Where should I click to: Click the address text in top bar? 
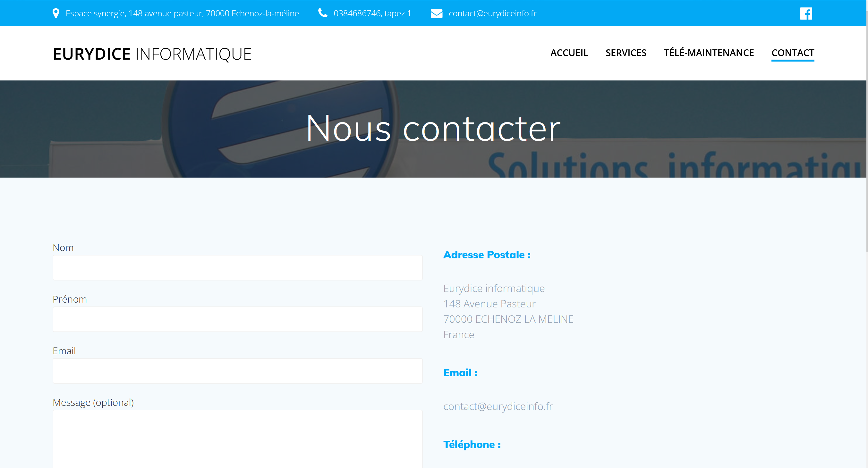182,13
